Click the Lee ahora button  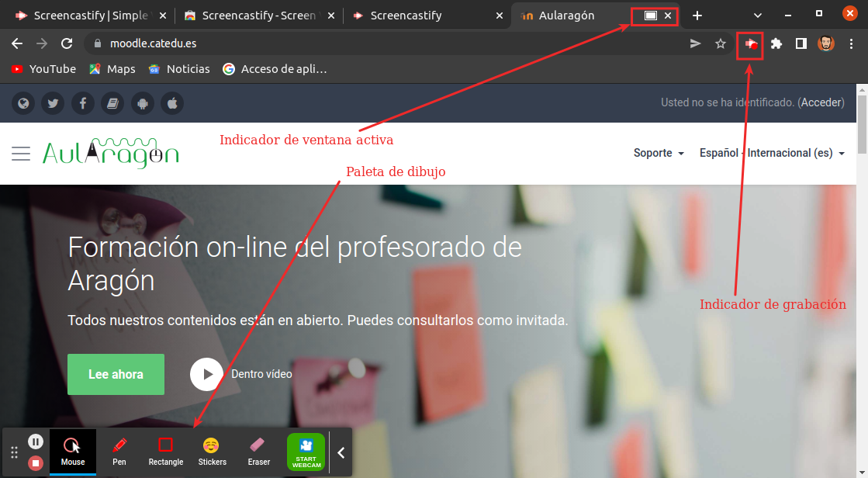point(116,375)
